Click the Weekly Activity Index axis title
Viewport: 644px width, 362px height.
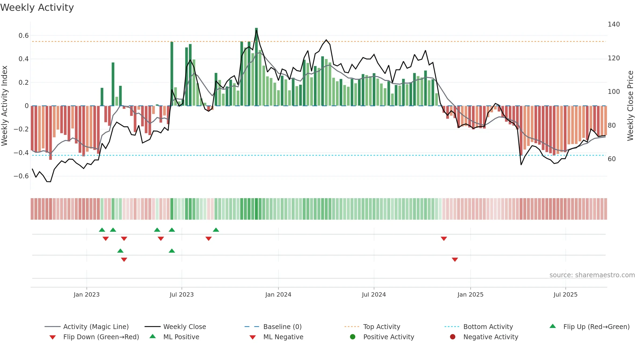click(5, 106)
